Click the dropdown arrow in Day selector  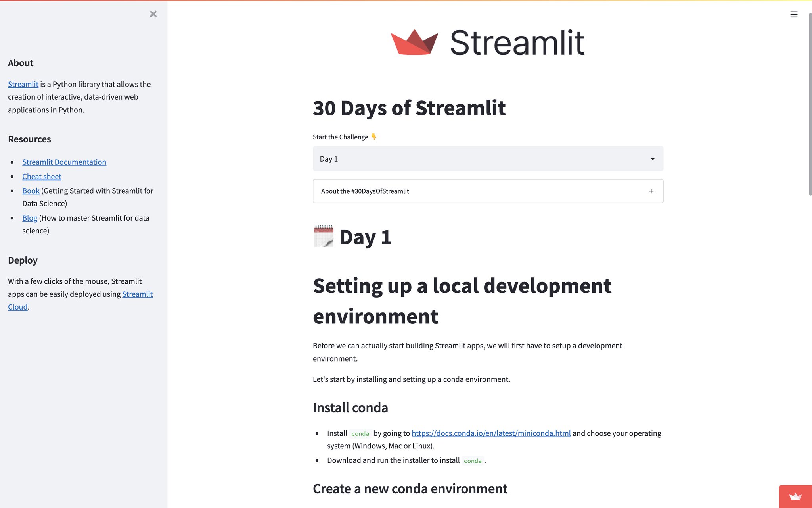point(652,159)
